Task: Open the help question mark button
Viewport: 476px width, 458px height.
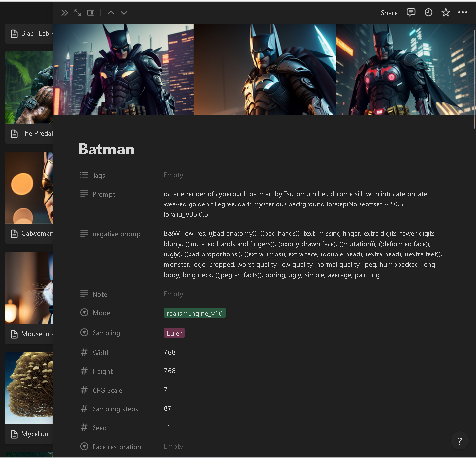Action: [x=460, y=441]
